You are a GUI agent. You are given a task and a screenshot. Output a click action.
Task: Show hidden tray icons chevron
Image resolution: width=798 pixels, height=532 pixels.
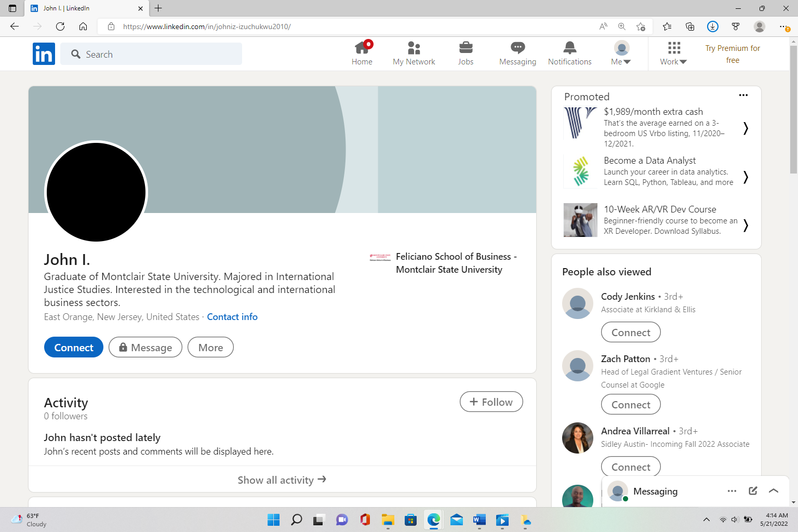coord(707,520)
